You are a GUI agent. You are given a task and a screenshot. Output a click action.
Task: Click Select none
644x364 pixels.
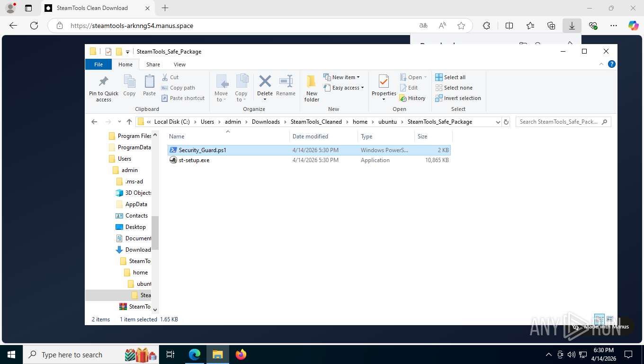point(454,88)
